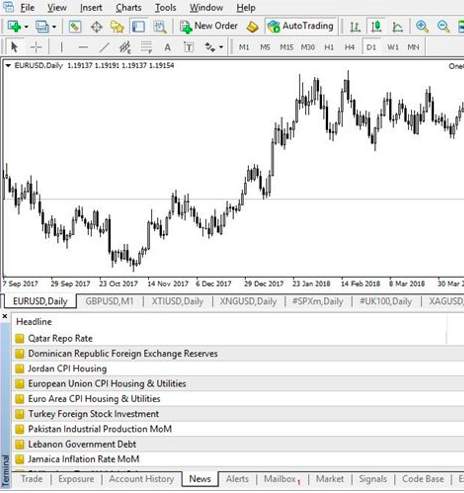Switch to the Account History tab
This screenshot has height=493, width=464.
[141, 479]
